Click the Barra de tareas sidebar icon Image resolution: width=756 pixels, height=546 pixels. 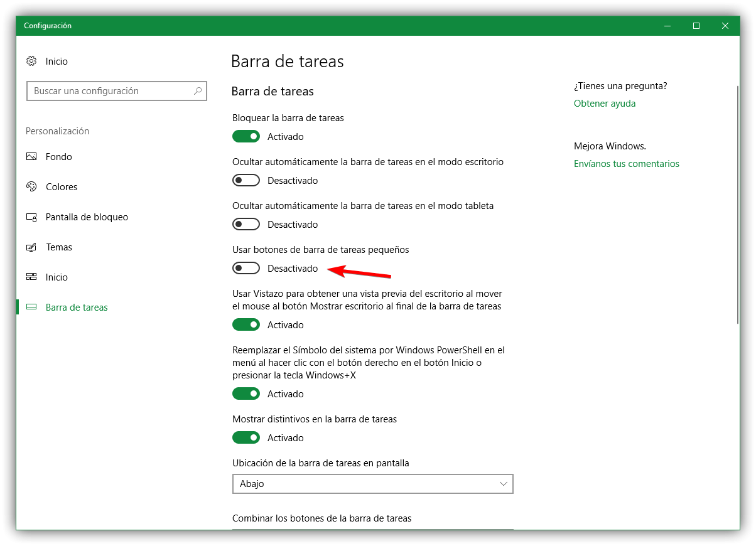(31, 308)
